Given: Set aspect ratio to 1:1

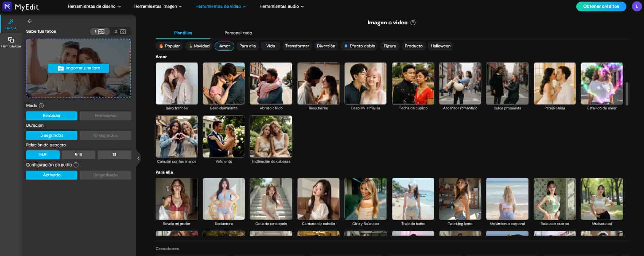Looking at the screenshot, I should (114, 155).
